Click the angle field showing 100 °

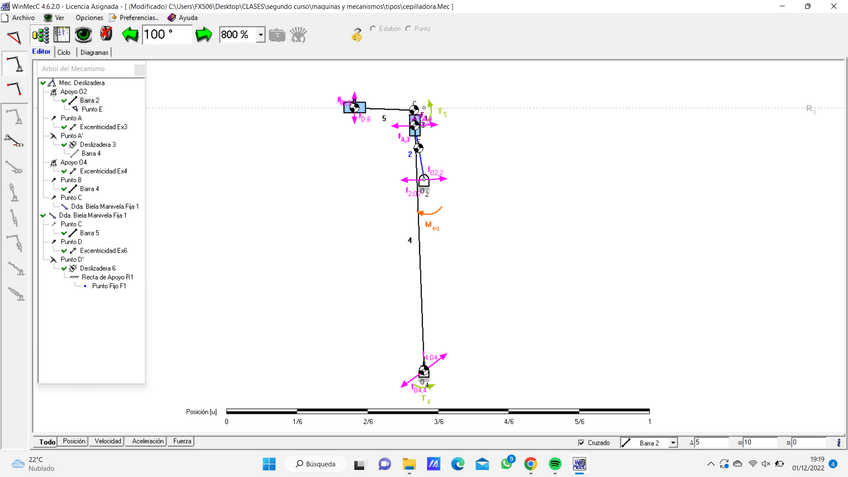(x=167, y=35)
